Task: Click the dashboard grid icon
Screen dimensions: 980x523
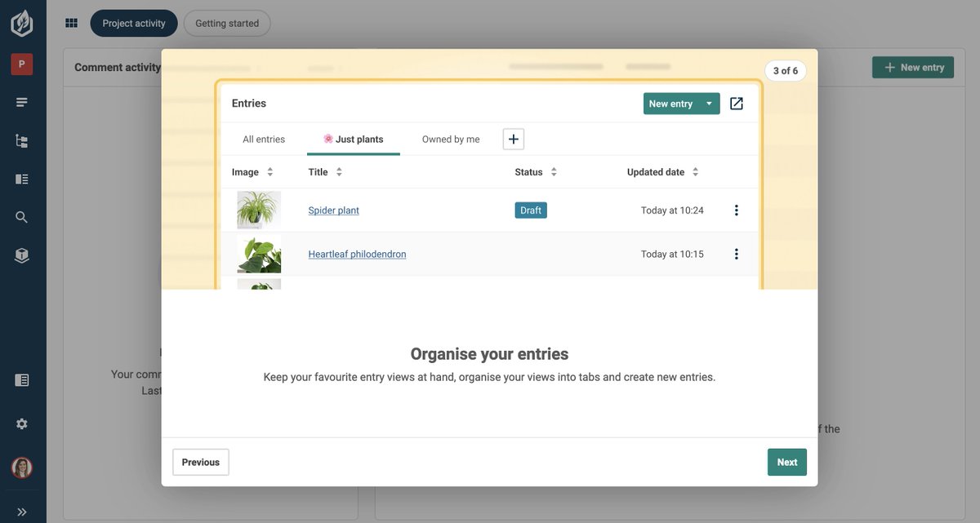Action: pyautogui.click(x=72, y=24)
